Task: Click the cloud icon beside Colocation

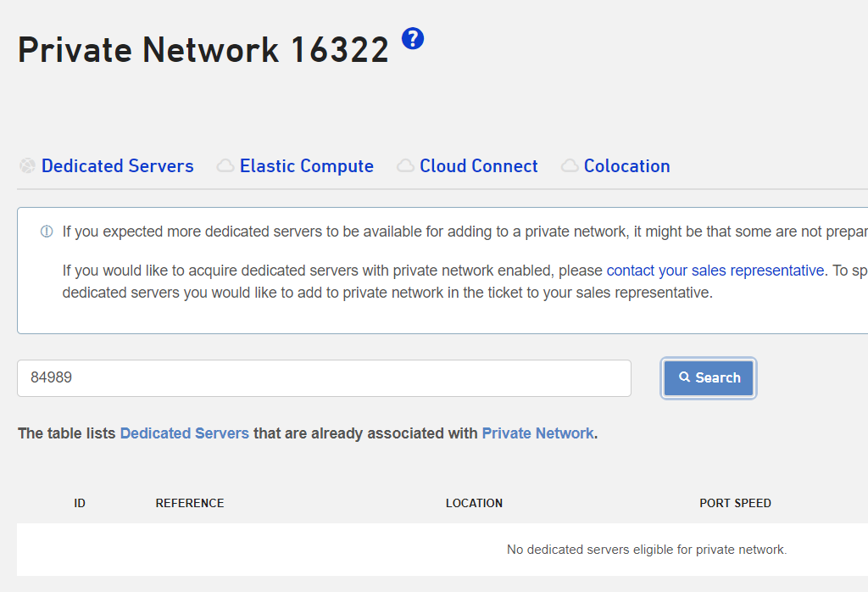Action: point(570,166)
